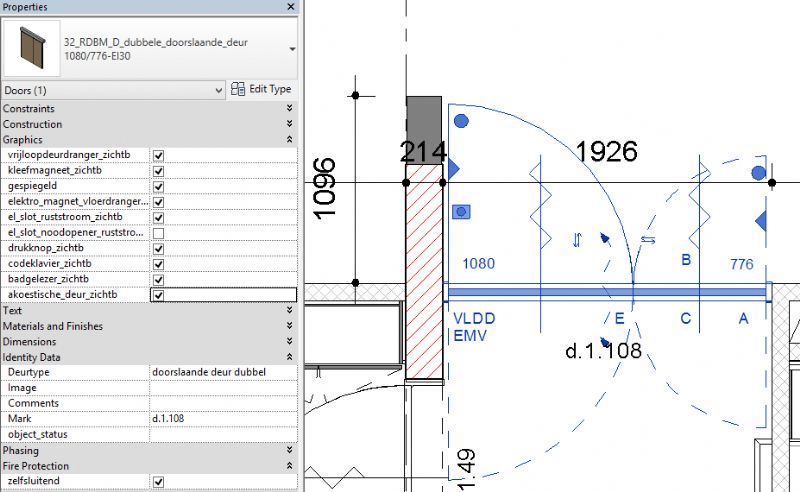800x492 pixels.
Task: Click the Comments input field
Action: pyautogui.click(x=222, y=403)
